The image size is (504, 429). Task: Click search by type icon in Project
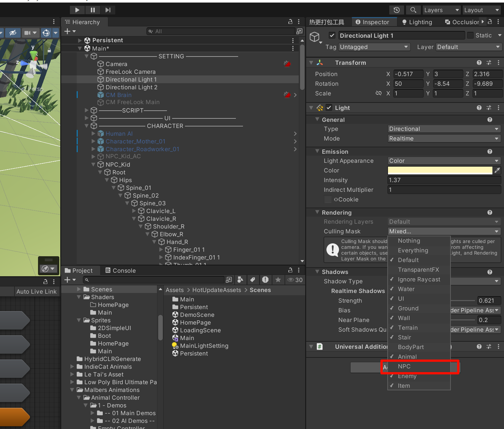pos(240,280)
